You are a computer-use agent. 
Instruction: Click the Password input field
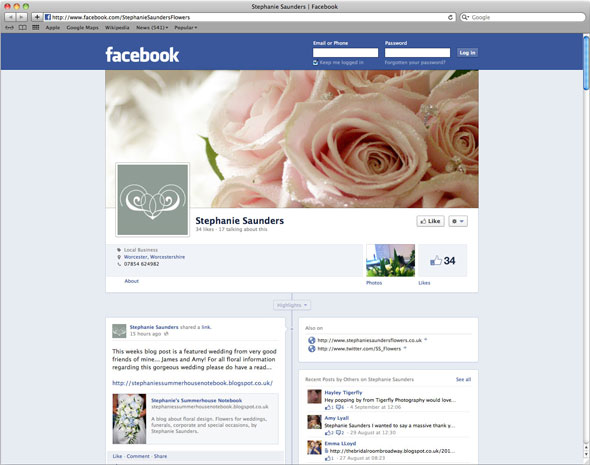click(417, 53)
